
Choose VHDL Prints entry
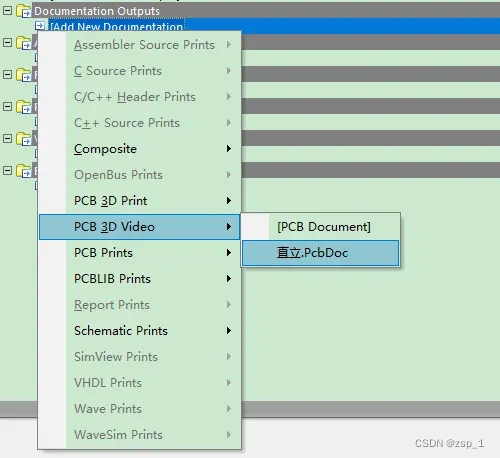[140, 383]
